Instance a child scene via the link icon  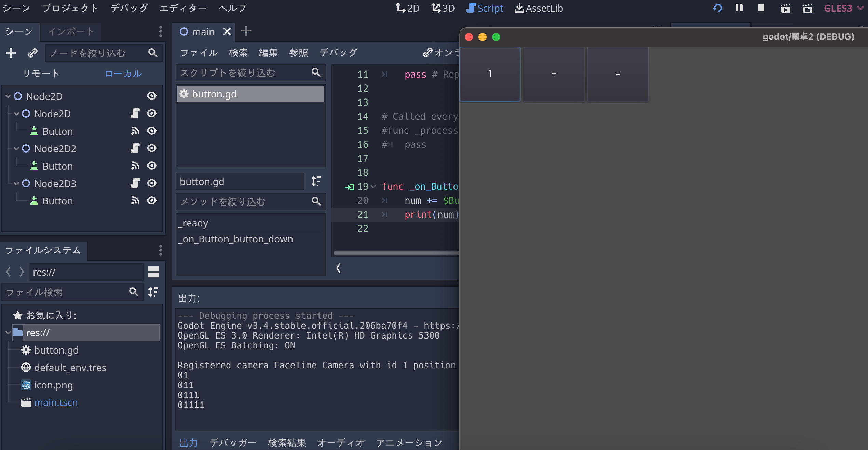point(33,53)
